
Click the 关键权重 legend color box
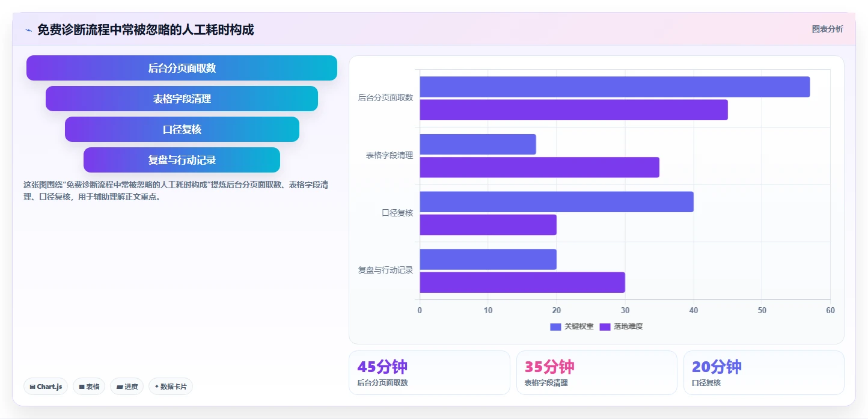[555, 326]
